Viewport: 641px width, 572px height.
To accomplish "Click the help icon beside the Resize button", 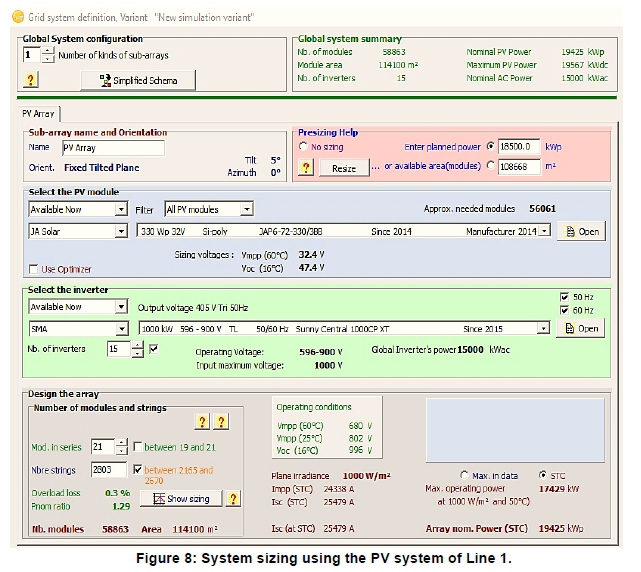I will pyautogui.click(x=306, y=168).
